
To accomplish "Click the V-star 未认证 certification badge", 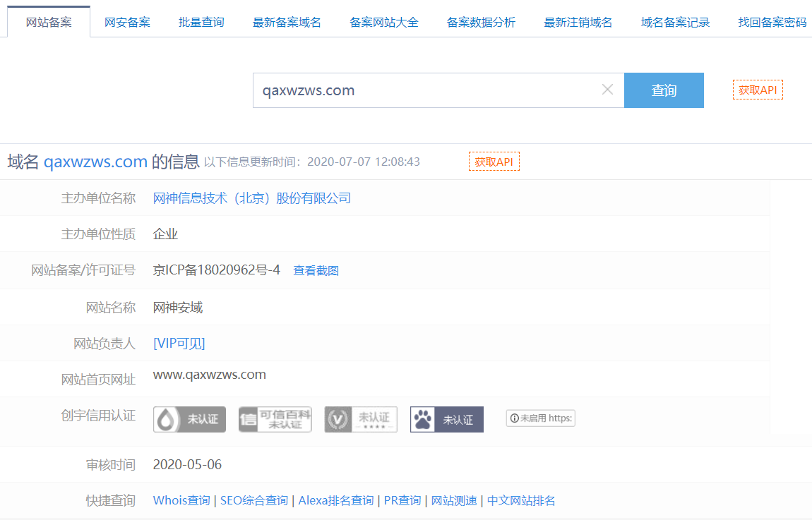I will (361, 419).
